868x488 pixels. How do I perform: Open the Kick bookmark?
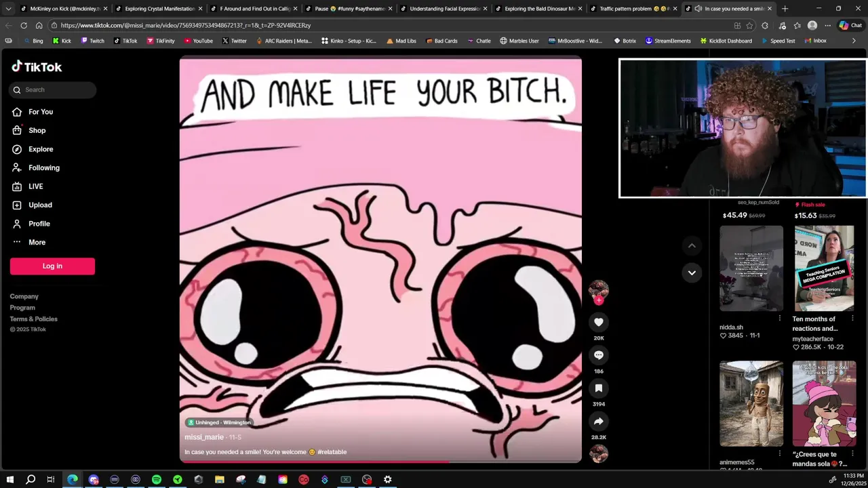click(x=62, y=41)
